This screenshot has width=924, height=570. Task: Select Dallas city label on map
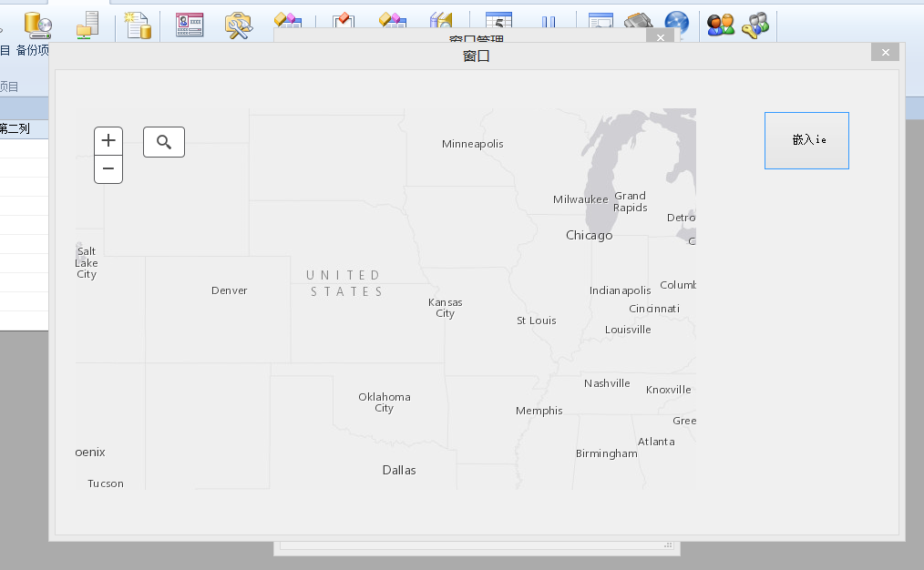[398, 471]
